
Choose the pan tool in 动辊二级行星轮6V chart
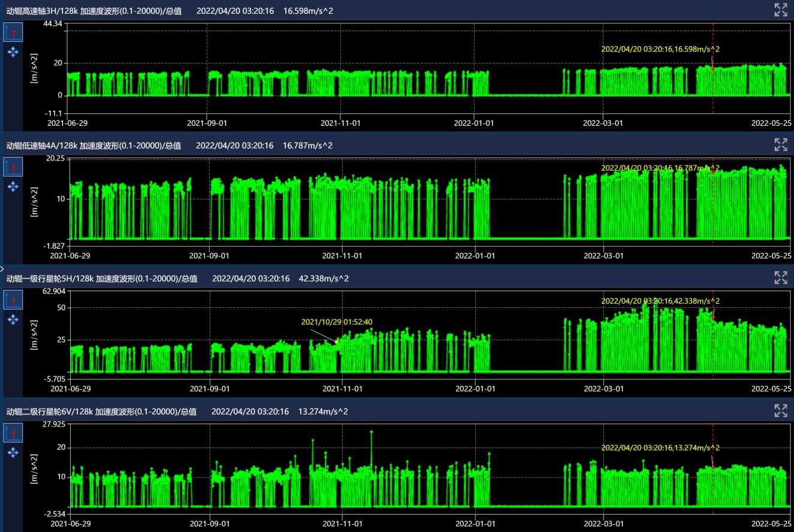(x=13, y=452)
